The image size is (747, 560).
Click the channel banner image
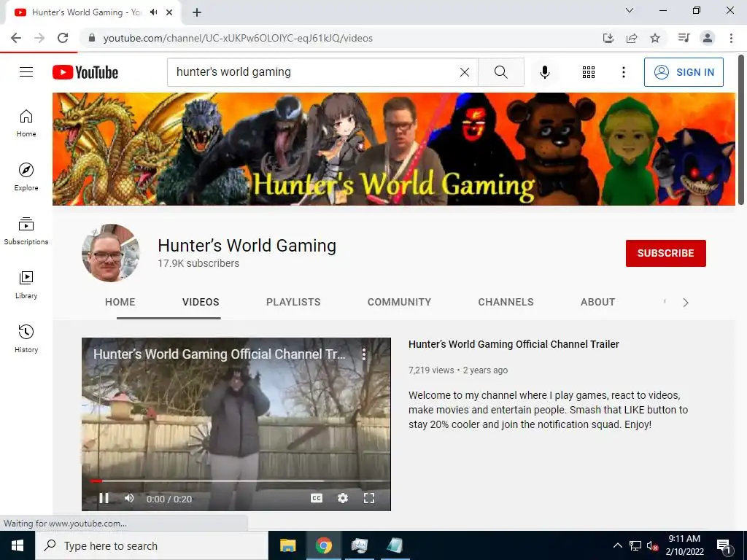(393, 149)
